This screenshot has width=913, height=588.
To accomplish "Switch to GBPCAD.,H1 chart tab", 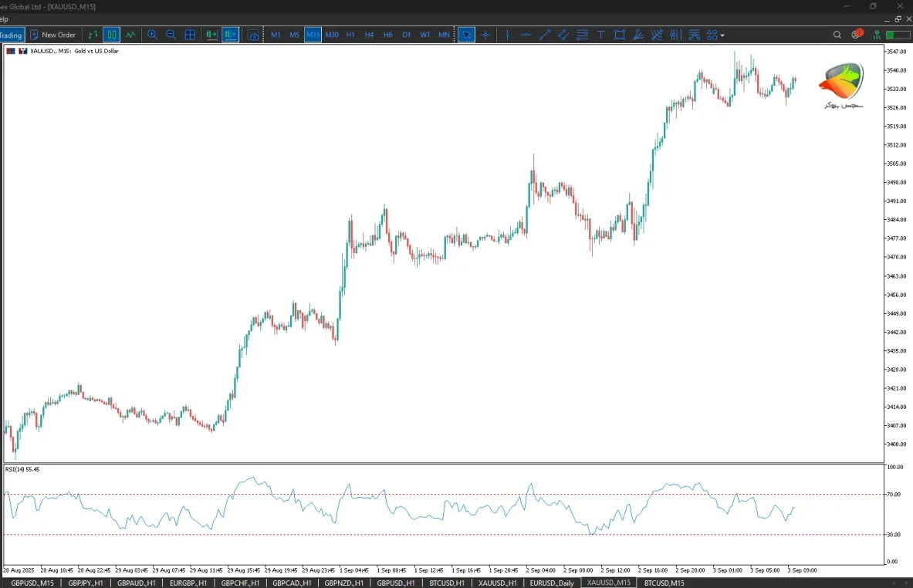I will [292, 583].
